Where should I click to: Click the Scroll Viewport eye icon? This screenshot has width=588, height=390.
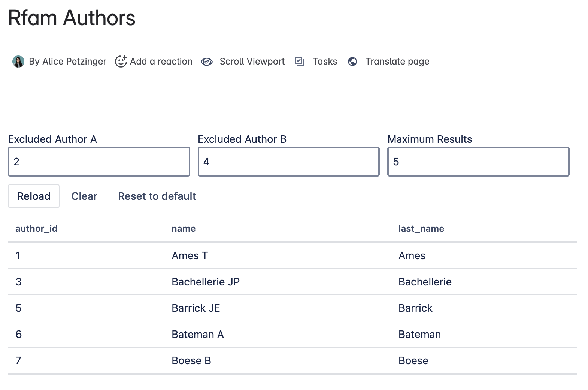pyautogui.click(x=206, y=61)
